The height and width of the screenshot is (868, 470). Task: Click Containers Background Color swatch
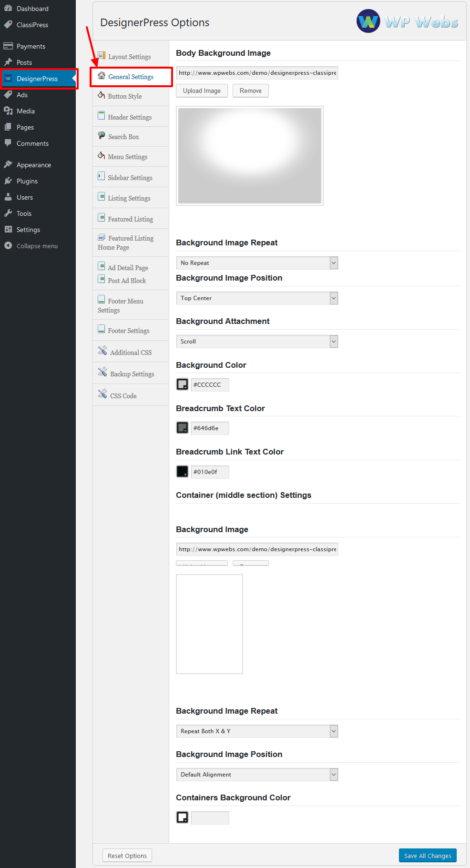click(x=182, y=818)
